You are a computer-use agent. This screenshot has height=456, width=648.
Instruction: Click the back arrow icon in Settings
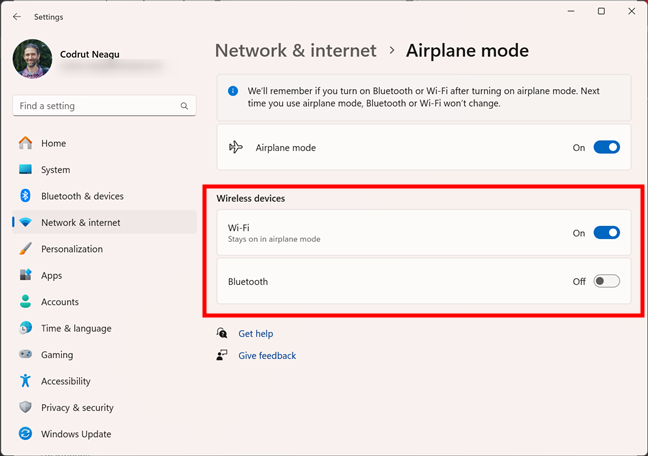click(17, 17)
